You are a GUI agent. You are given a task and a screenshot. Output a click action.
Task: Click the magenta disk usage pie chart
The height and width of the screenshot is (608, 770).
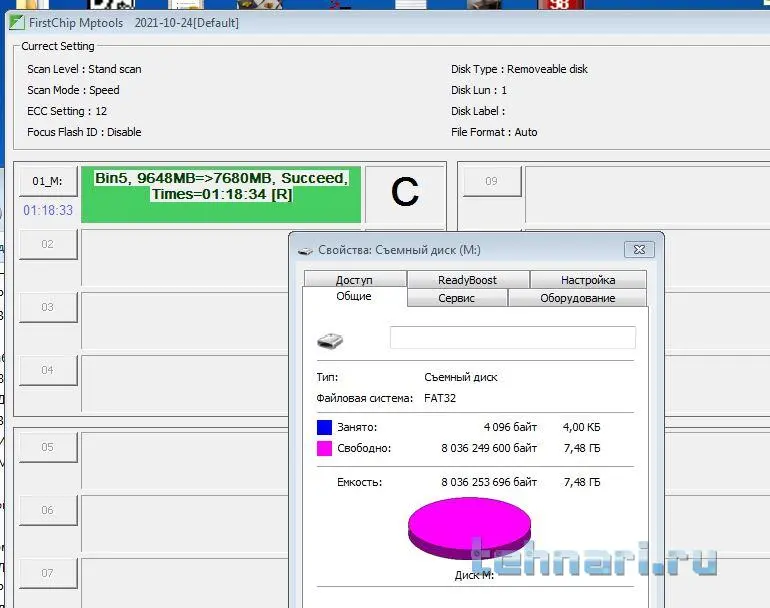(469, 527)
